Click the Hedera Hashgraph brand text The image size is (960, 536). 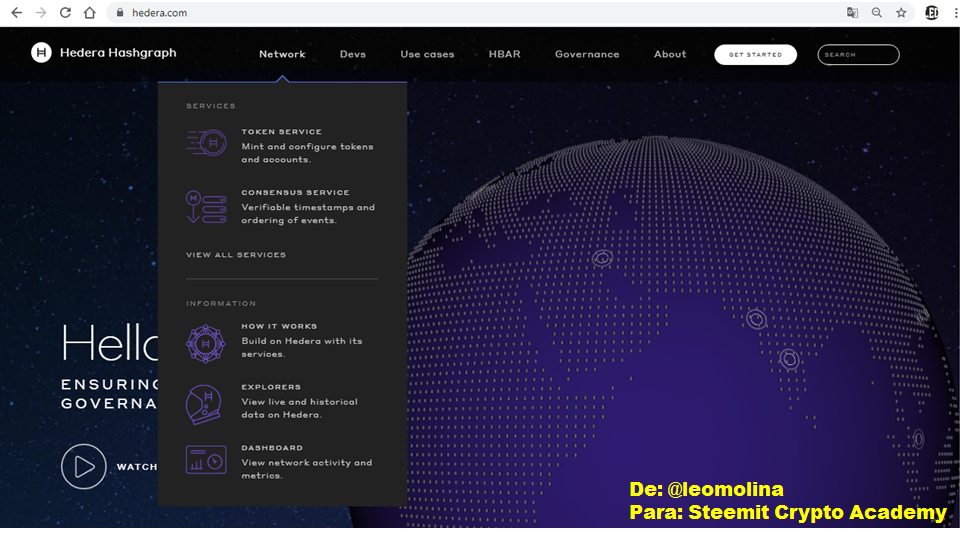[118, 53]
